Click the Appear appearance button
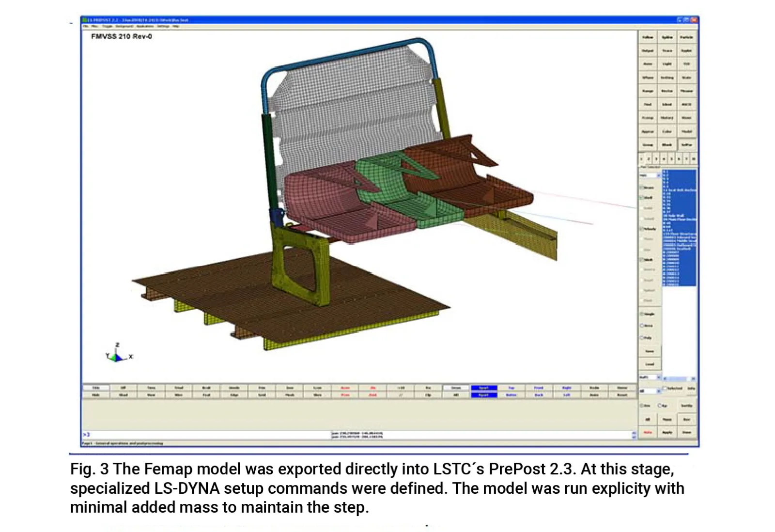775x532 pixels. pyautogui.click(x=648, y=131)
